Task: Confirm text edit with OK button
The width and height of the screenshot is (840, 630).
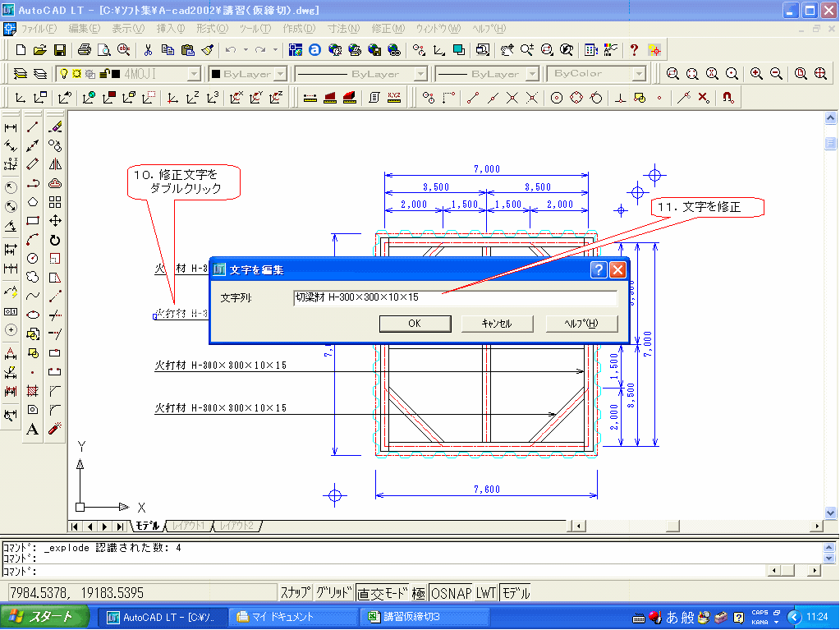Action: click(415, 324)
